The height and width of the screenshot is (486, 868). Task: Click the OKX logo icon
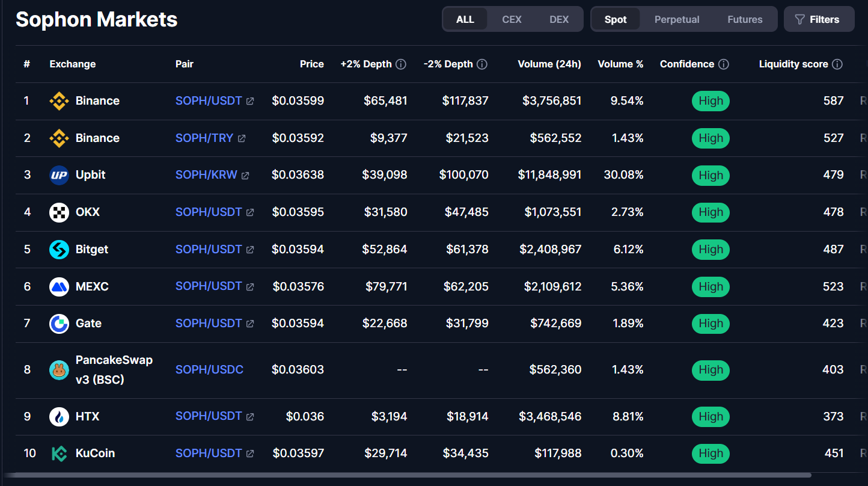click(x=59, y=212)
